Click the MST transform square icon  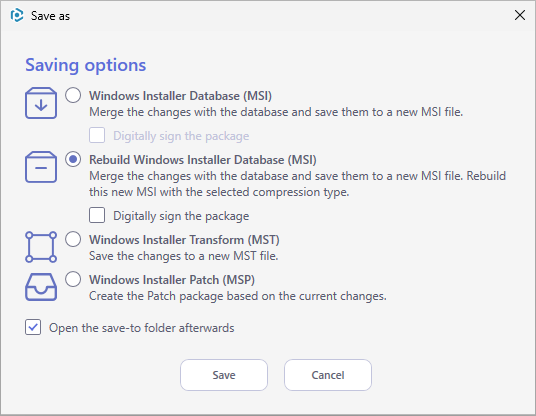point(41,247)
